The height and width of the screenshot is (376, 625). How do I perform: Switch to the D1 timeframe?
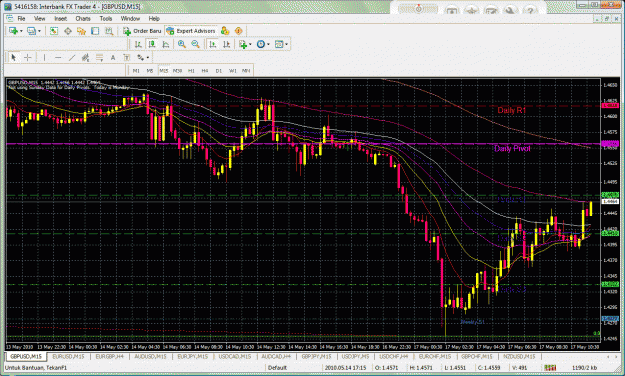click(x=219, y=71)
